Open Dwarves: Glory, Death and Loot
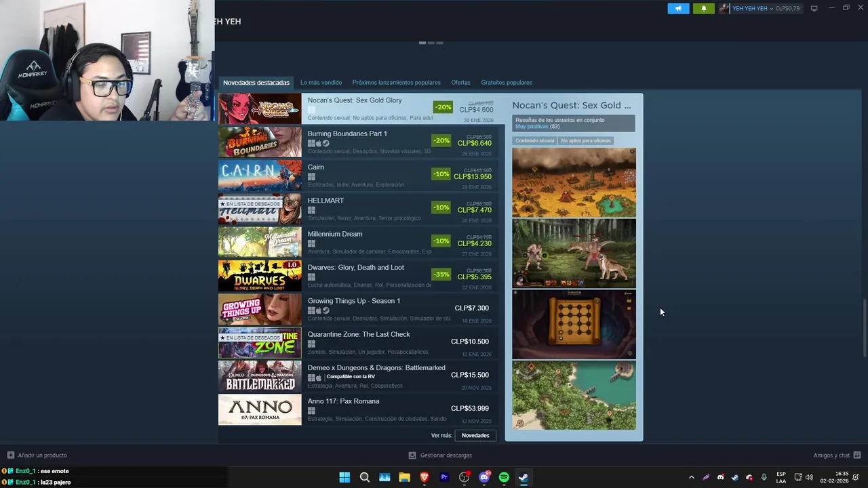868x488 pixels. click(x=358, y=275)
